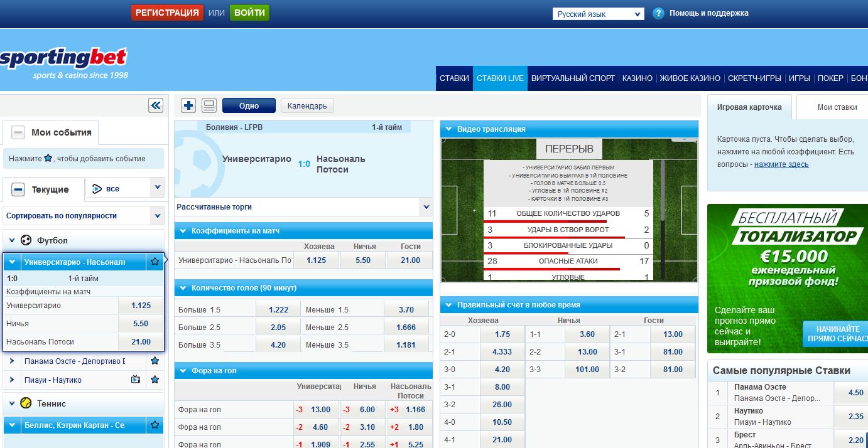The image size is (868, 448).
Task: Click the live video icon for Пиауи - Наутико
Action: (135, 380)
